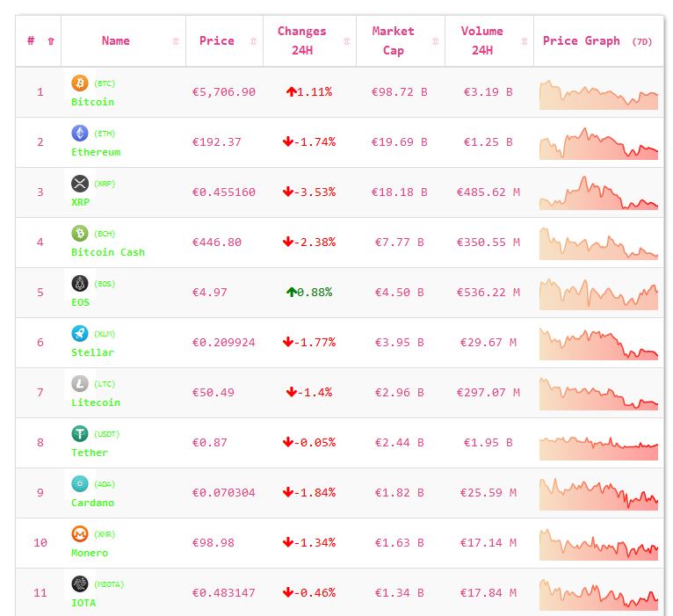673x616 pixels.
Task: Open the Bitcoin 7-day price graph
Action: (598, 93)
